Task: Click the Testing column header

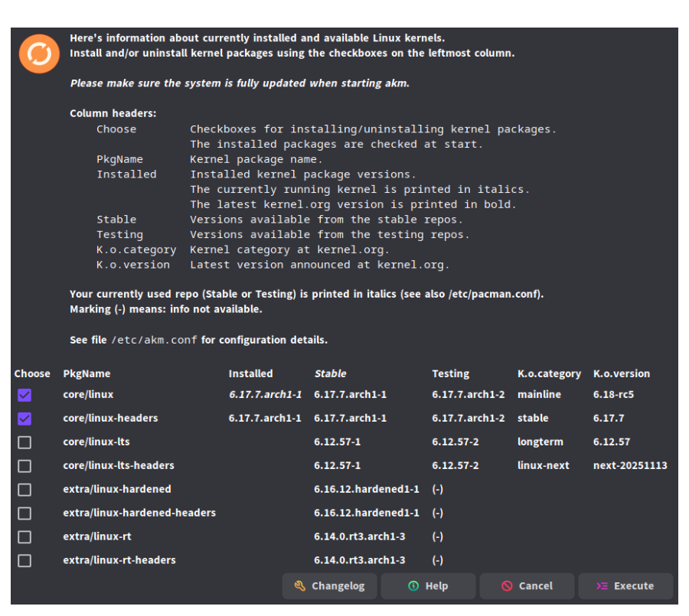Action: point(450,374)
